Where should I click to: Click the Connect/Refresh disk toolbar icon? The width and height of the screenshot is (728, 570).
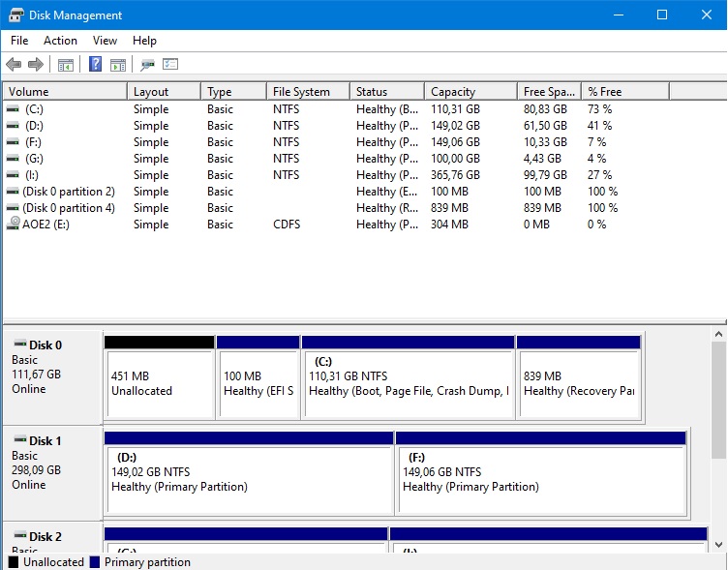pyautogui.click(x=147, y=65)
